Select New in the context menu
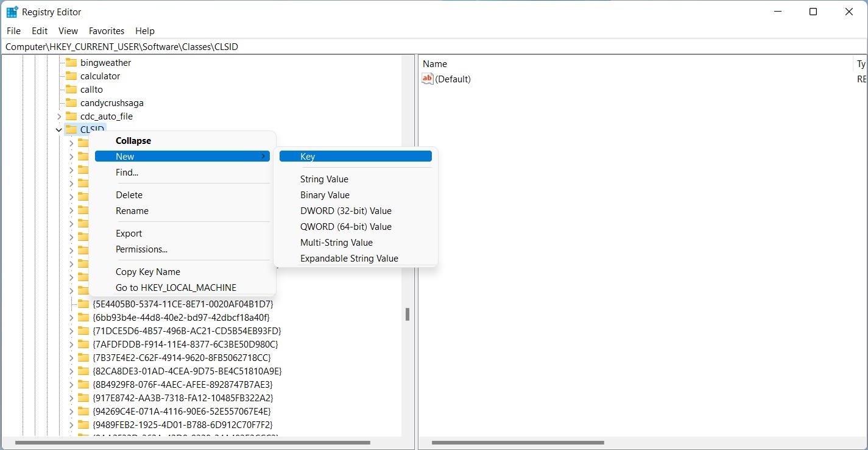This screenshot has width=868, height=450. point(182,157)
